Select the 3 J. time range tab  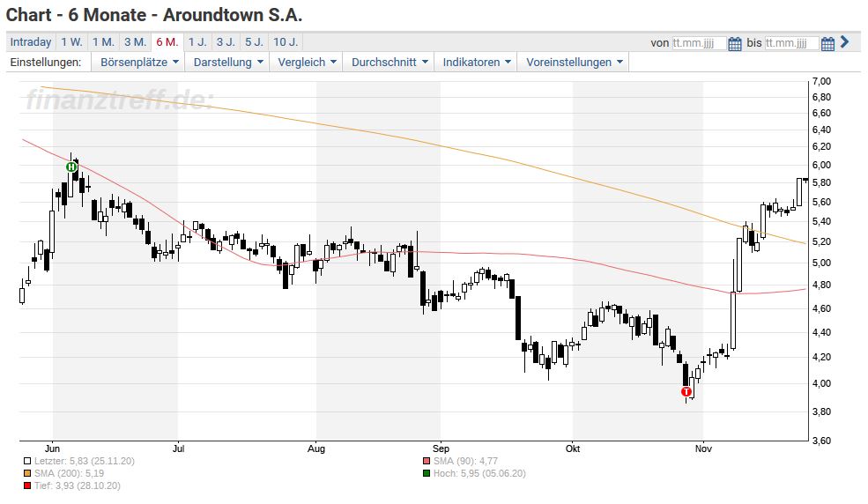click(226, 42)
